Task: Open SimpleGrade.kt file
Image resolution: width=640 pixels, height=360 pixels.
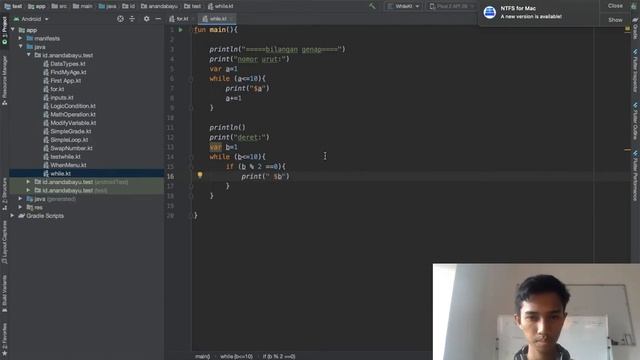Action: [x=71, y=131]
